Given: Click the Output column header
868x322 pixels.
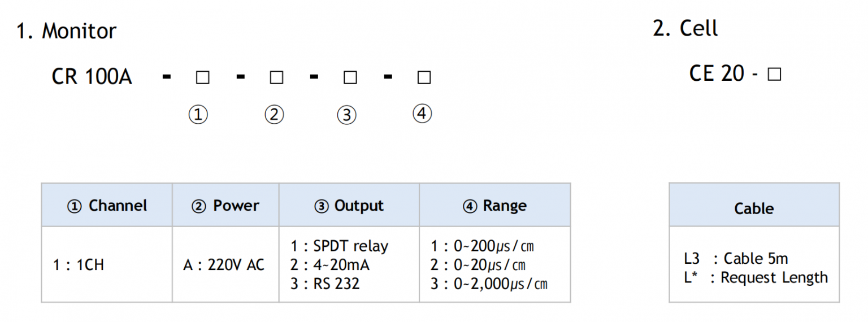Looking at the screenshot, I should pos(349,206).
